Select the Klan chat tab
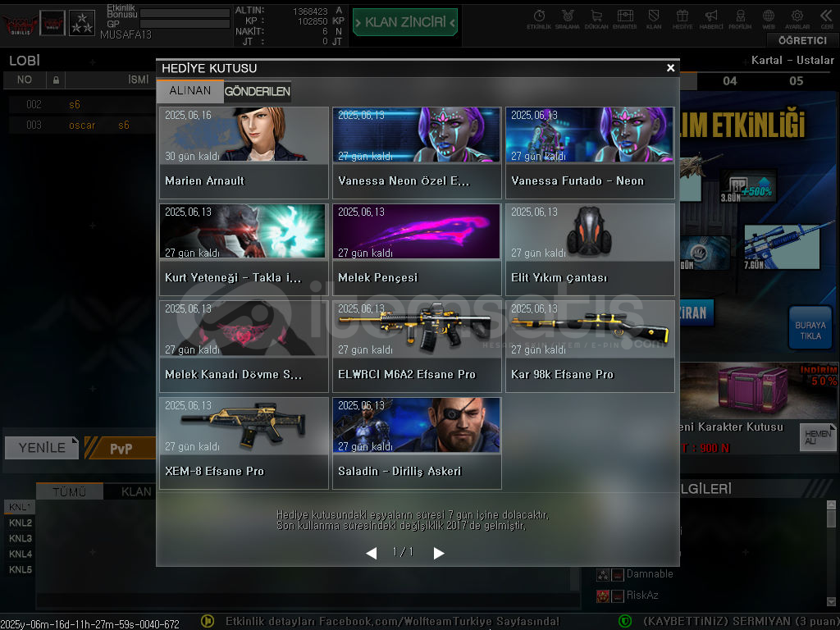 coord(135,491)
